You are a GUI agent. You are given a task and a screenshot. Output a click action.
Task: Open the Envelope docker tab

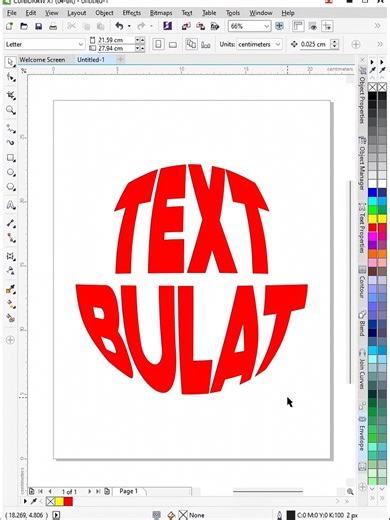(x=362, y=434)
